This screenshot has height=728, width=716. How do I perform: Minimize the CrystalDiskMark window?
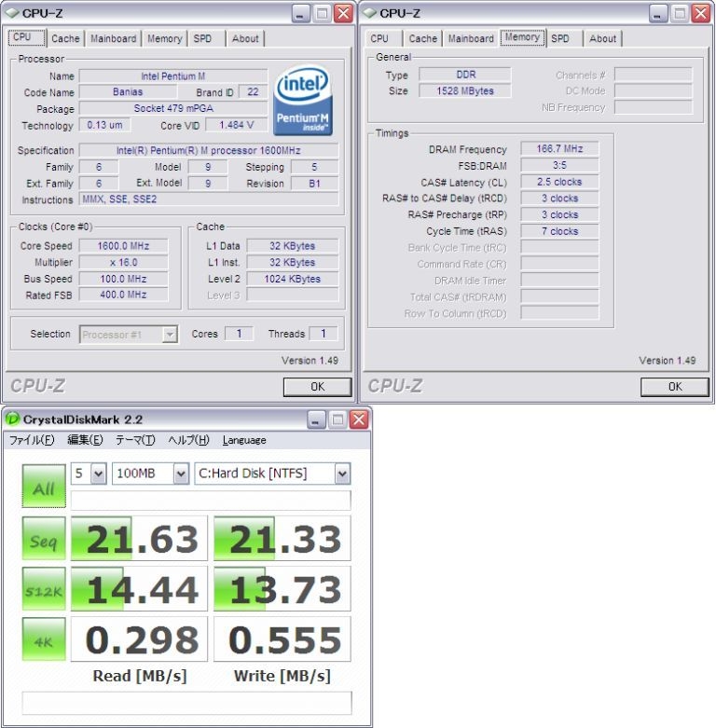(x=316, y=419)
